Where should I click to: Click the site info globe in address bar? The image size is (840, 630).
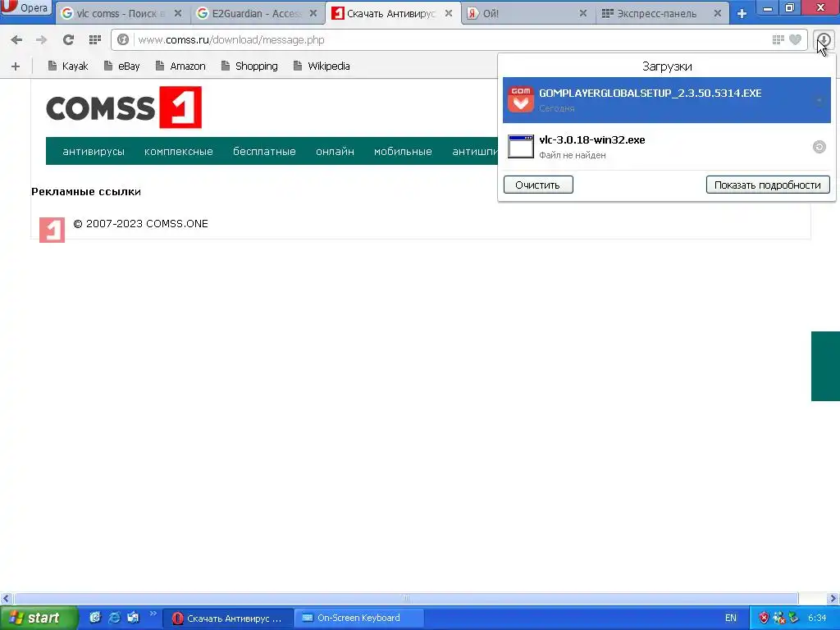pos(123,39)
